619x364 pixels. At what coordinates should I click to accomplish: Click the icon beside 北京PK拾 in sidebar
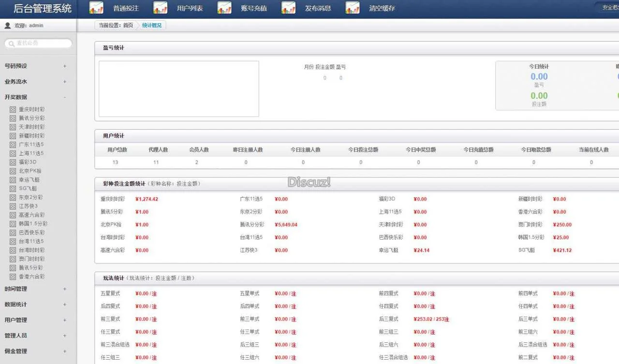13,171
